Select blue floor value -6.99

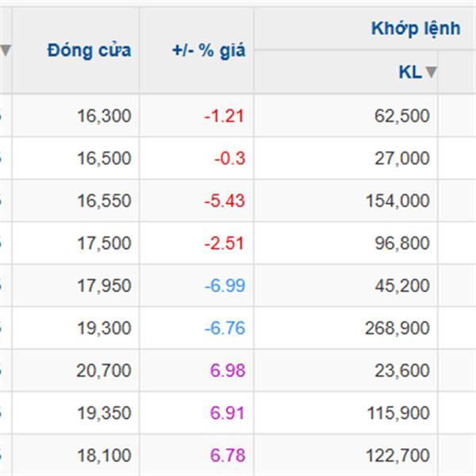tap(225, 286)
